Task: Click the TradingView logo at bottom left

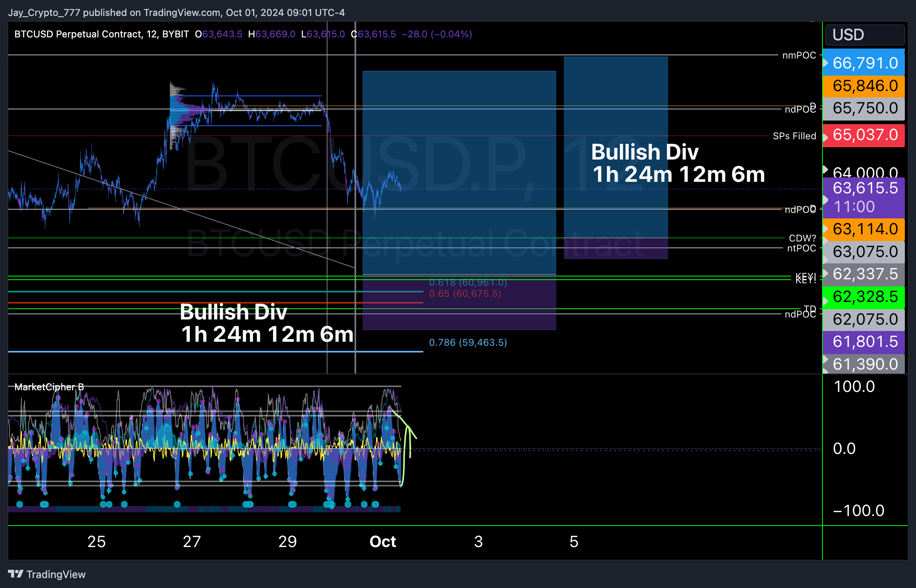Action: [47, 574]
